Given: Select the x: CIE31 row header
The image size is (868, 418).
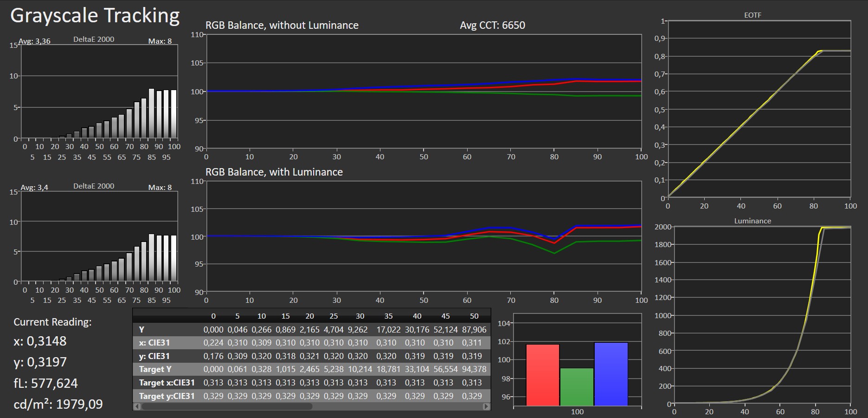Looking at the screenshot, I should click(154, 343).
